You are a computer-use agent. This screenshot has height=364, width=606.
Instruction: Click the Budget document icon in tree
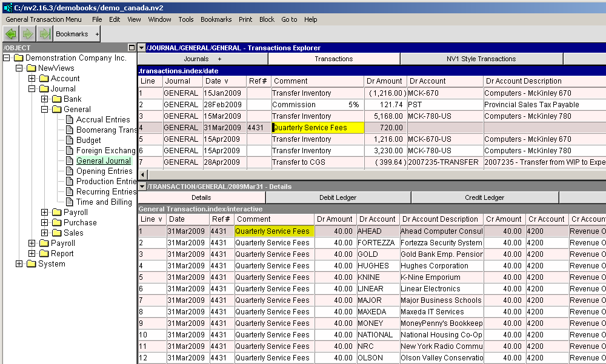tap(69, 141)
